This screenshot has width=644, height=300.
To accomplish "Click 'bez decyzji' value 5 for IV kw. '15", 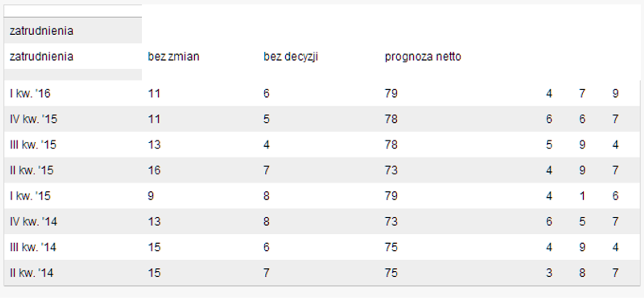I will 266,119.
